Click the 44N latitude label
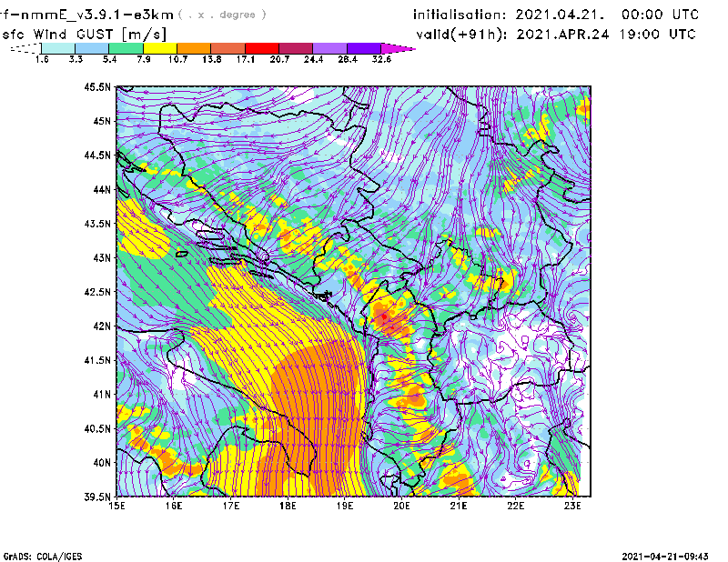The width and height of the screenshot is (728, 562). pyautogui.click(x=102, y=189)
